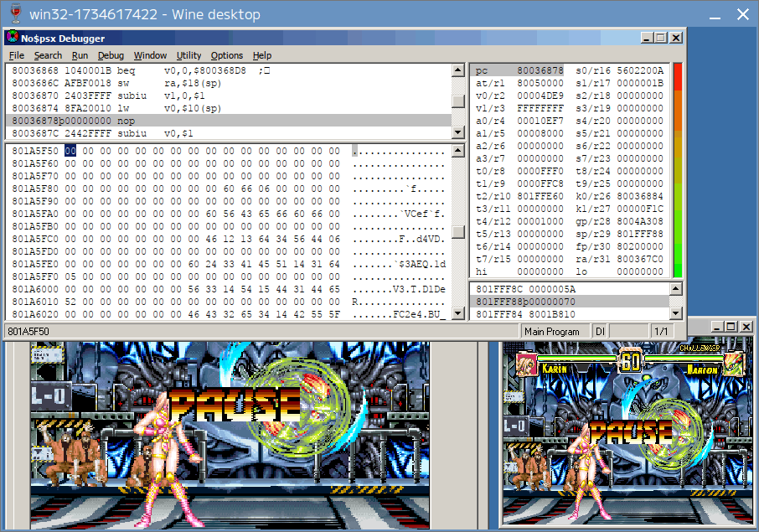Minimize the No$psx Debugger window

[647, 37]
